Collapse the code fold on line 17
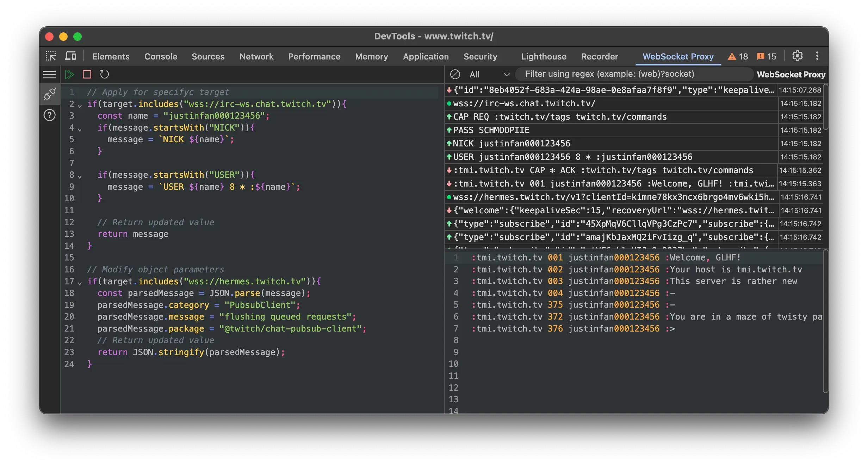 pyautogui.click(x=80, y=283)
